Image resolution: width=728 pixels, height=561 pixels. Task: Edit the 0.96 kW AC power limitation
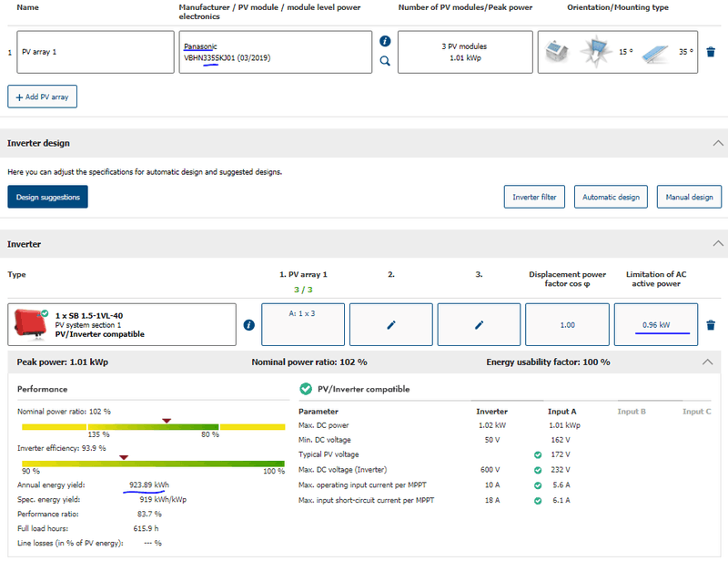click(x=656, y=325)
